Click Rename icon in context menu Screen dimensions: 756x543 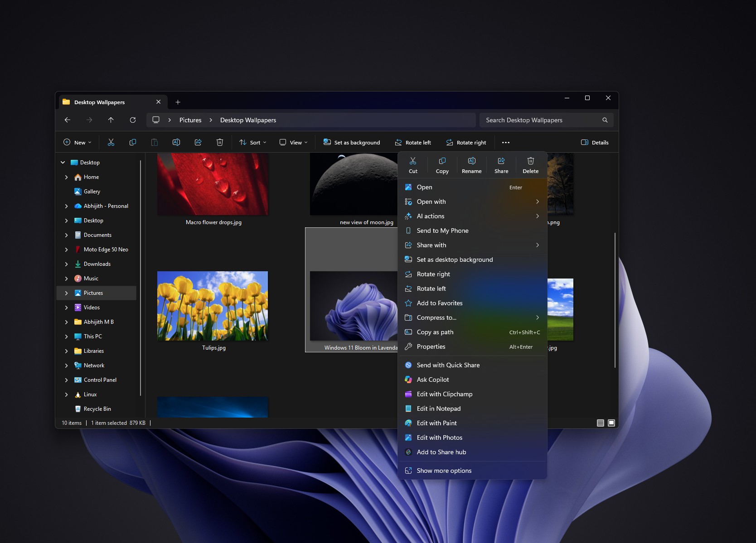(x=472, y=161)
